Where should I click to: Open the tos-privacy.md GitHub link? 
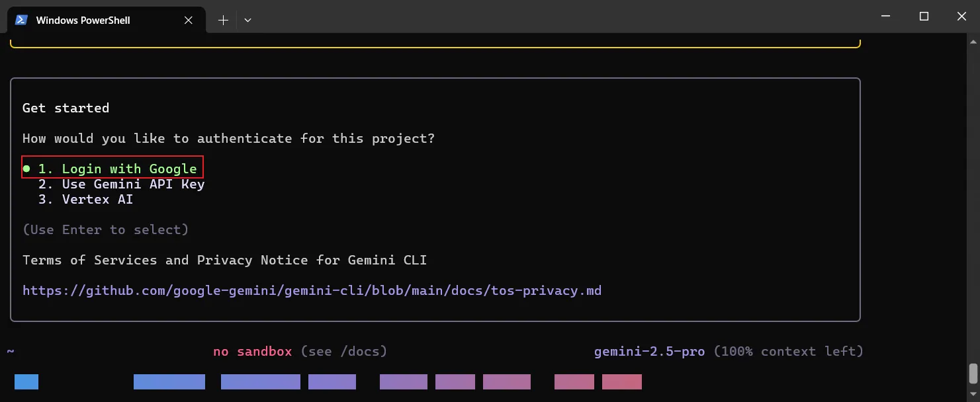click(312, 290)
